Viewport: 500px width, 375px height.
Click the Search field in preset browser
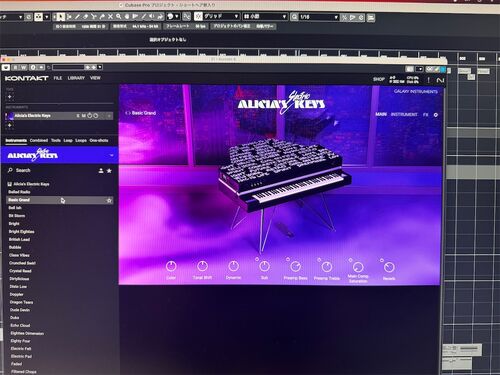53,170
